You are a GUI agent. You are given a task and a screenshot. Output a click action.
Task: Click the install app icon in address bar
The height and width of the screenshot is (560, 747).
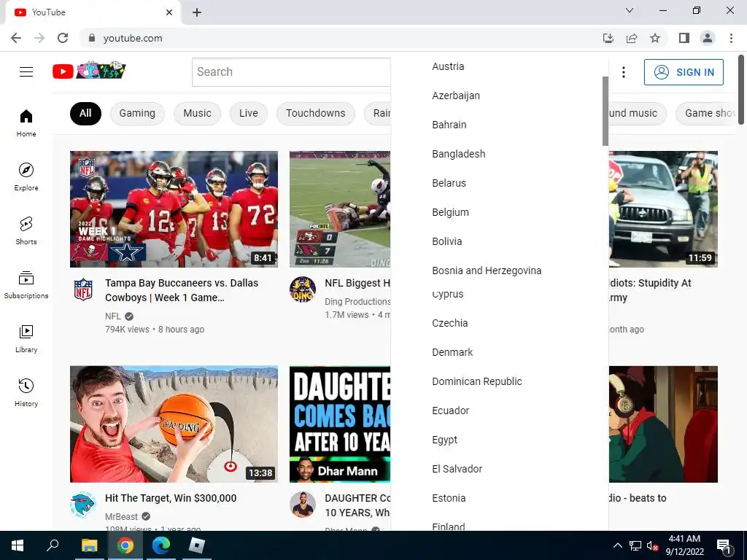pos(608,38)
